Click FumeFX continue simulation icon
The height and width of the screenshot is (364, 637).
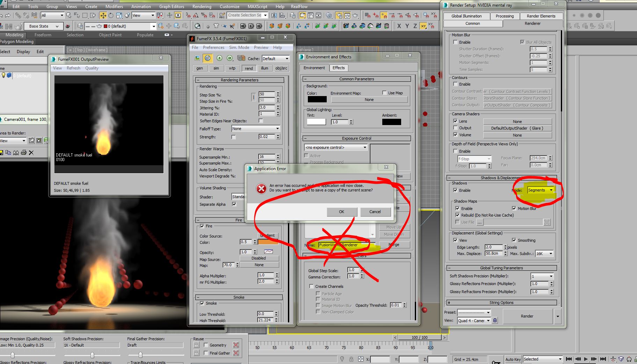click(230, 58)
